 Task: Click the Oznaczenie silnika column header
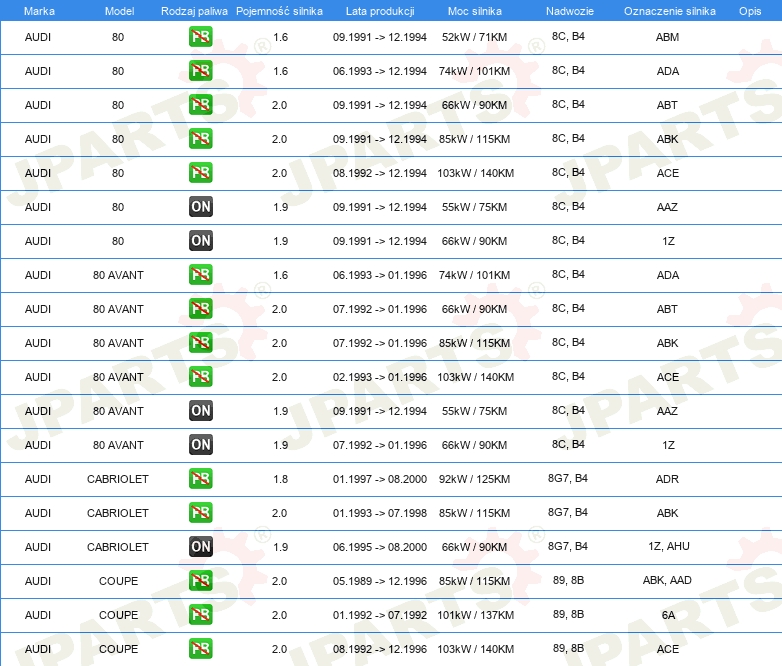pyautogui.click(x=670, y=11)
